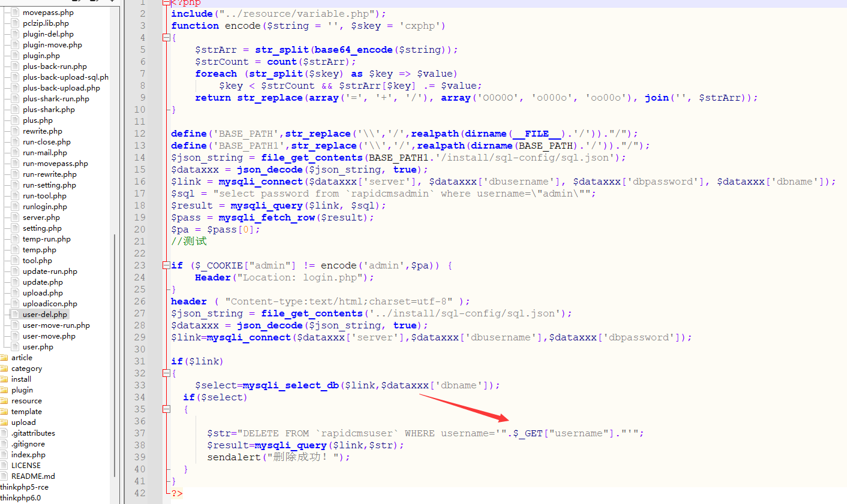Open index.php in the root folder
This screenshot has height=504, width=847.
point(28,455)
